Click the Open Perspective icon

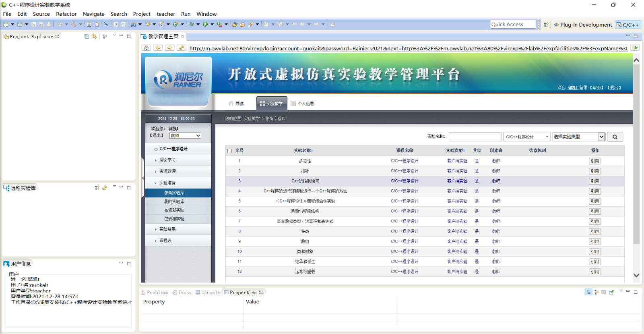pyautogui.click(x=546, y=25)
